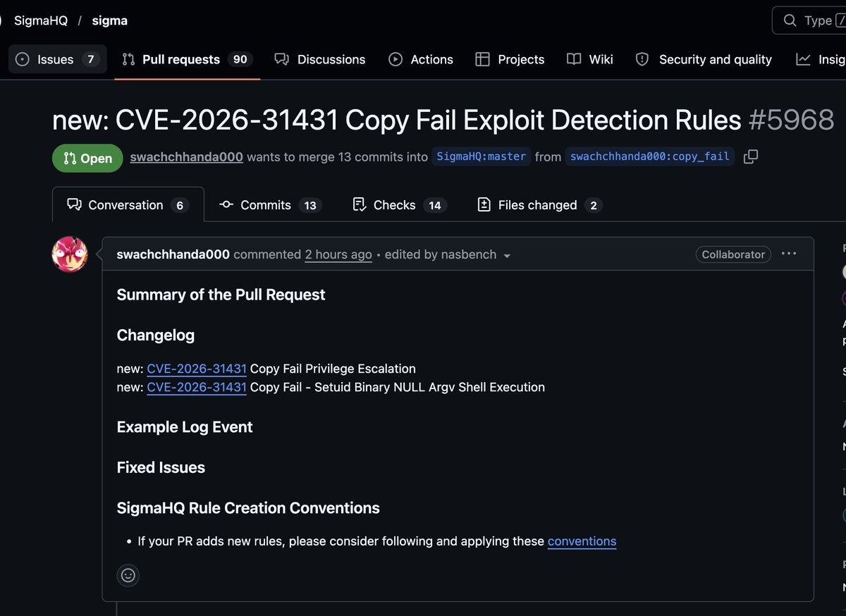This screenshot has width=846, height=616.
Task: Click the Projects table icon
Action: pos(482,59)
